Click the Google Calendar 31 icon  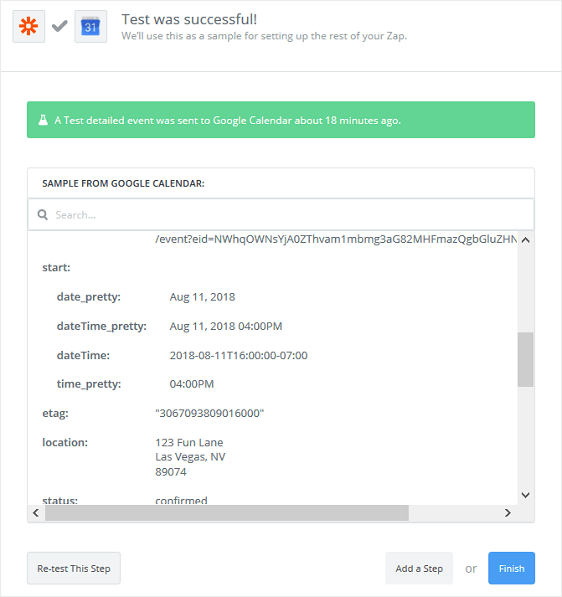91,27
